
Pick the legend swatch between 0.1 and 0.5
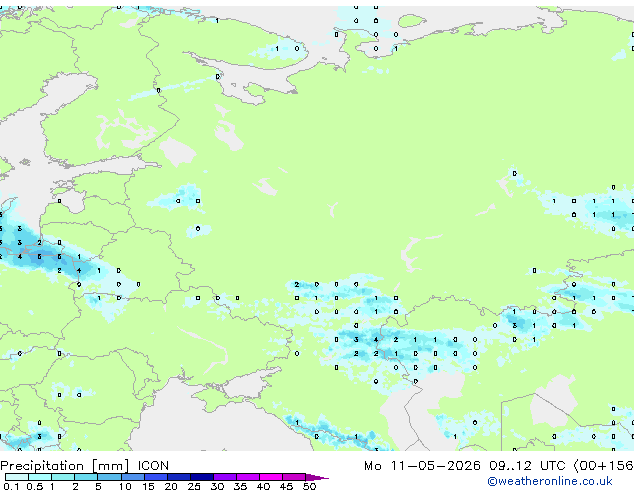point(17,477)
